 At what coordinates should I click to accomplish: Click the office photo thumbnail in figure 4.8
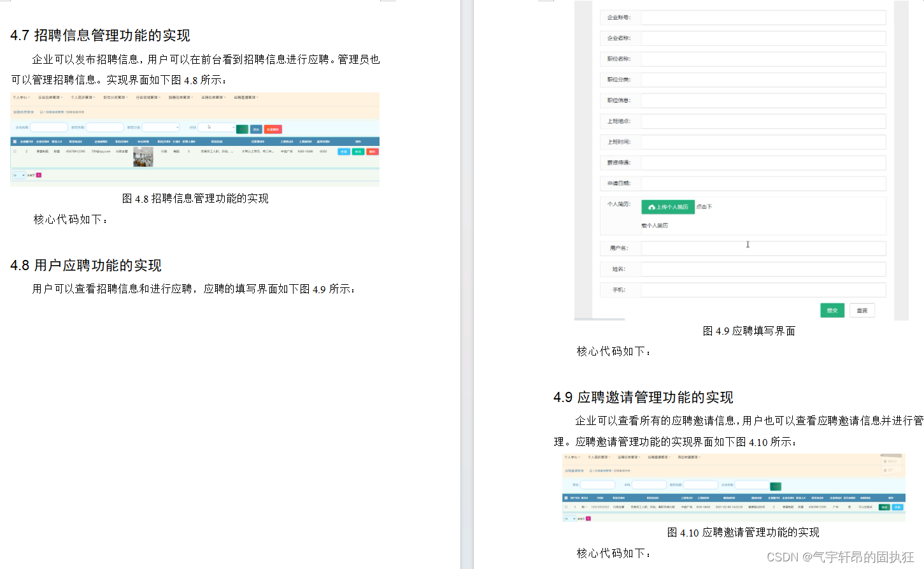(143, 157)
